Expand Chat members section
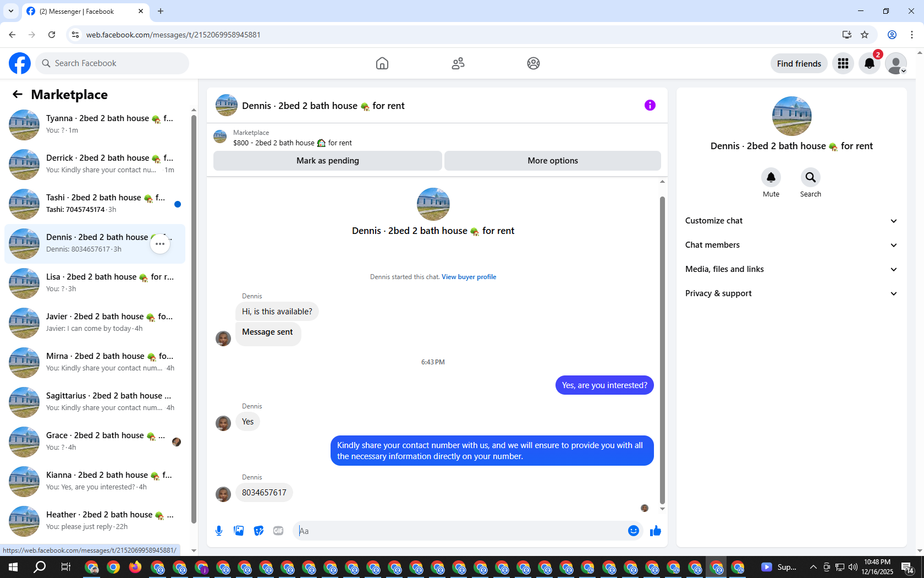This screenshot has width=924, height=578. (791, 245)
